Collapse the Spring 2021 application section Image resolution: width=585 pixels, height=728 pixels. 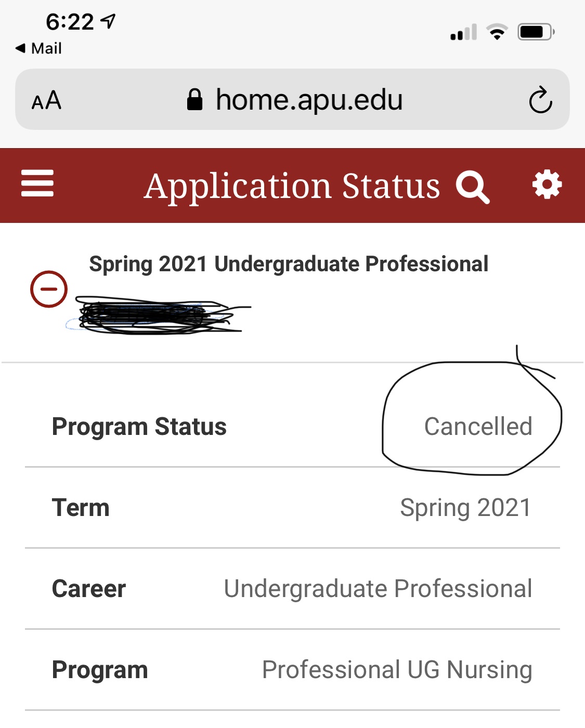[49, 289]
